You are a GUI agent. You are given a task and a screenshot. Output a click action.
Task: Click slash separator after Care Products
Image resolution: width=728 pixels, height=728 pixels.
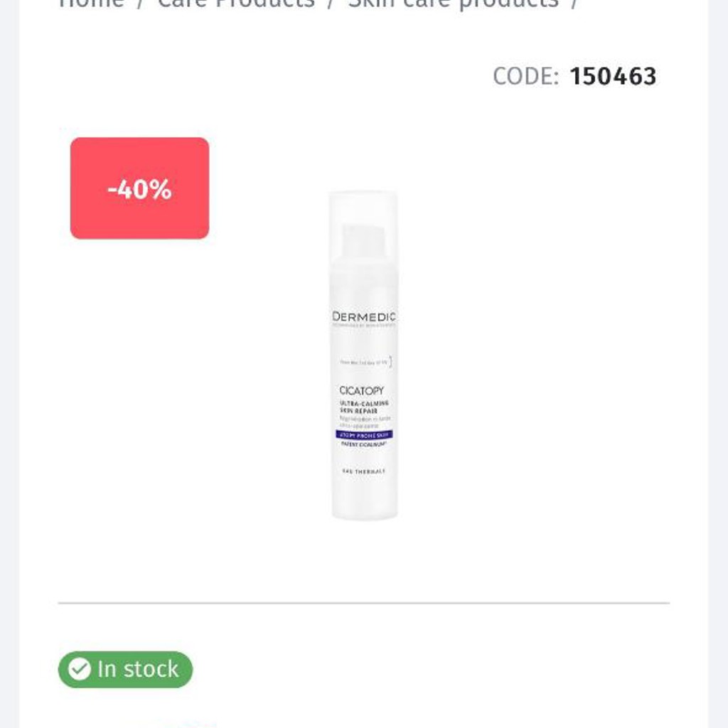[x=331, y=4]
